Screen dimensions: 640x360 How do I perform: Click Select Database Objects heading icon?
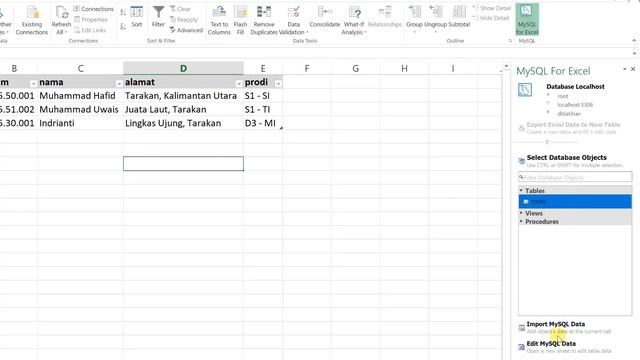pos(522,161)
